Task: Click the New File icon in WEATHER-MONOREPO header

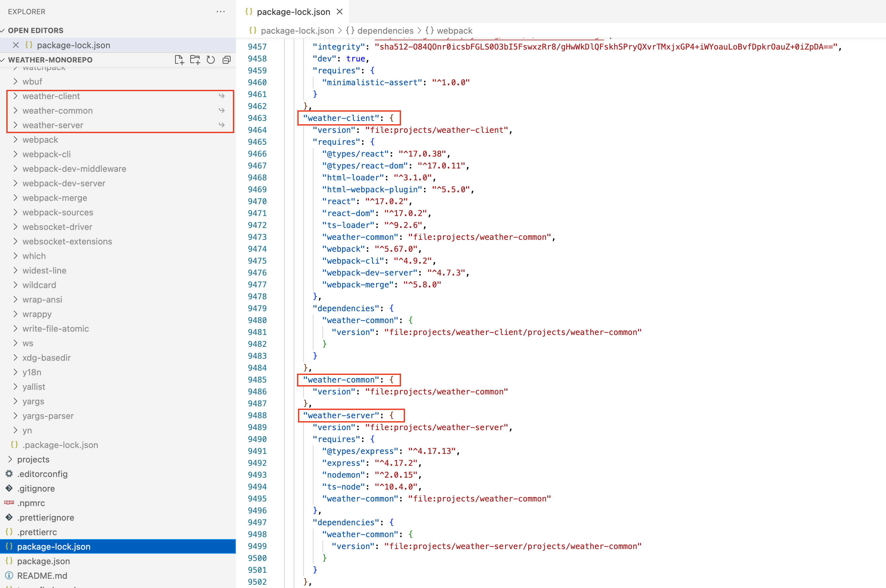Action: tap(179, 60)
